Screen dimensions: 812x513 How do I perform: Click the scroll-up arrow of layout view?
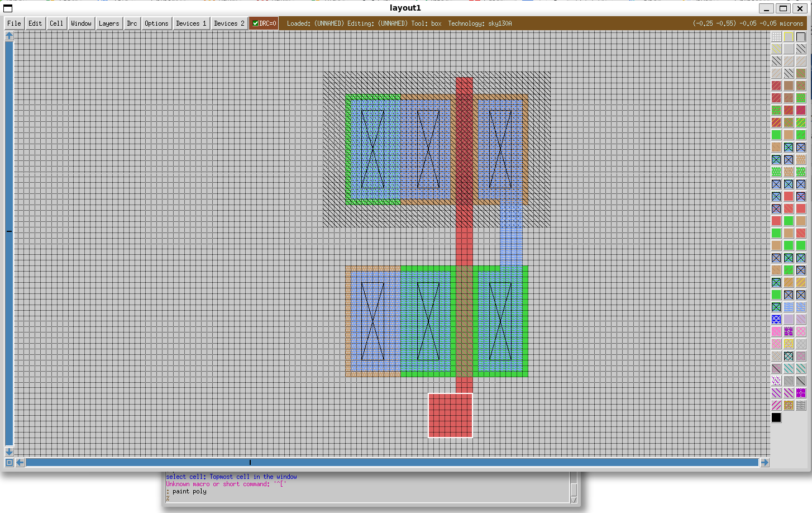coord(9,36)
